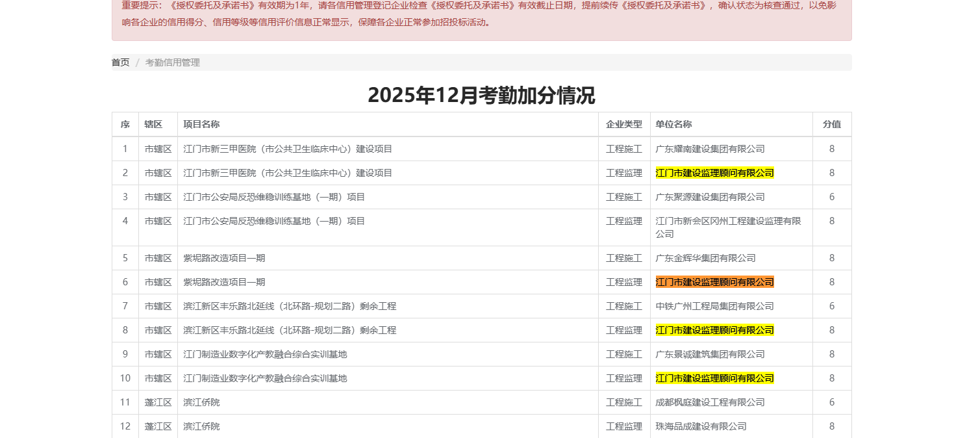Click 广东金辉华集团有限公司 company cell

[705, 258]
